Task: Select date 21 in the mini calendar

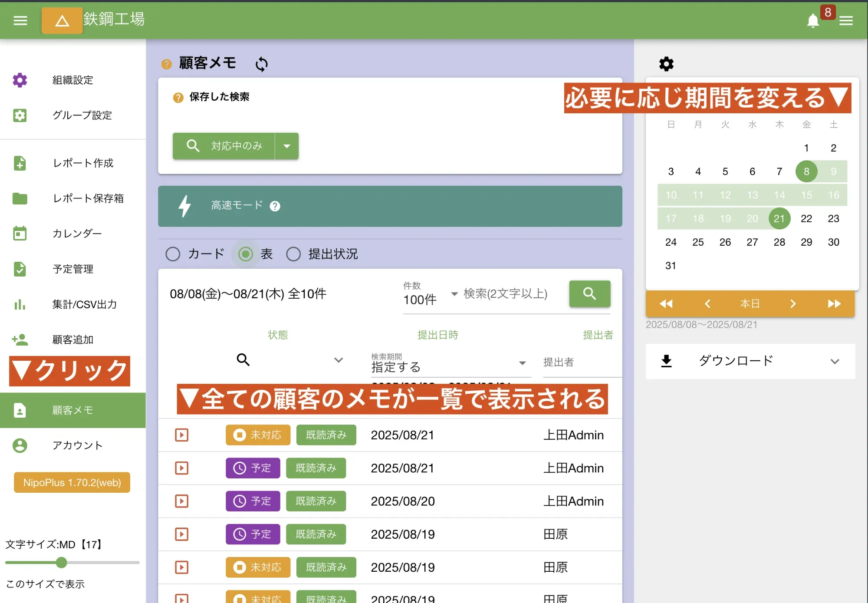Action: [x=779, y=218]
